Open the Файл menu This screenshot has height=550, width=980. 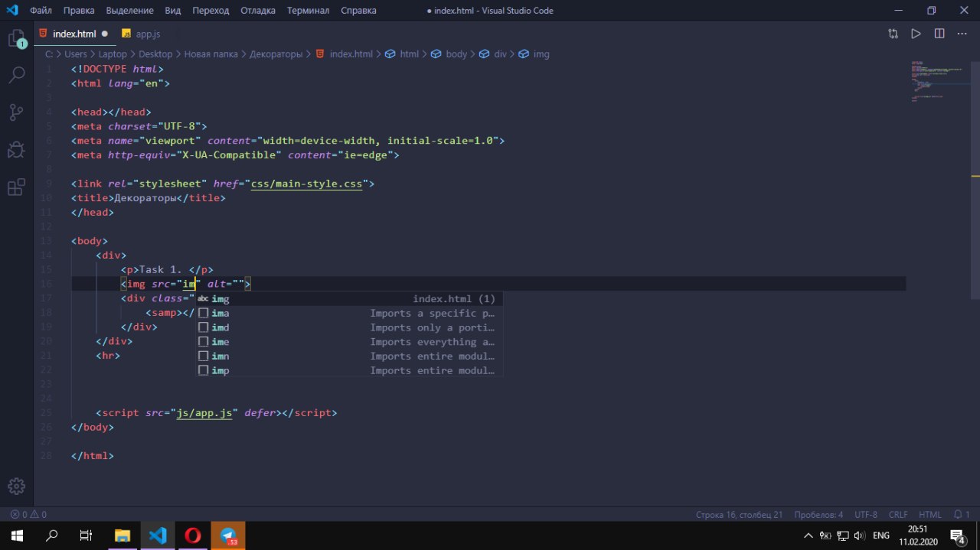(41, 11)
